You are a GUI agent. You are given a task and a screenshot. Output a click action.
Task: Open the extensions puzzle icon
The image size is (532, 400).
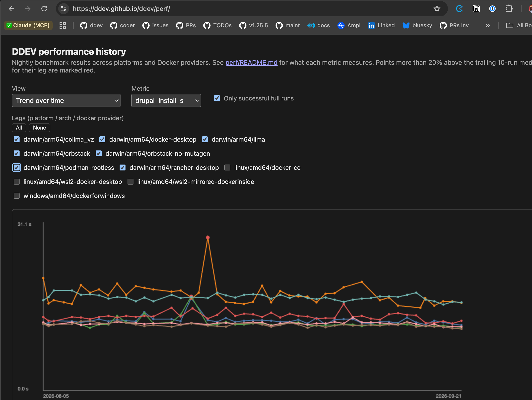point(509,9)
